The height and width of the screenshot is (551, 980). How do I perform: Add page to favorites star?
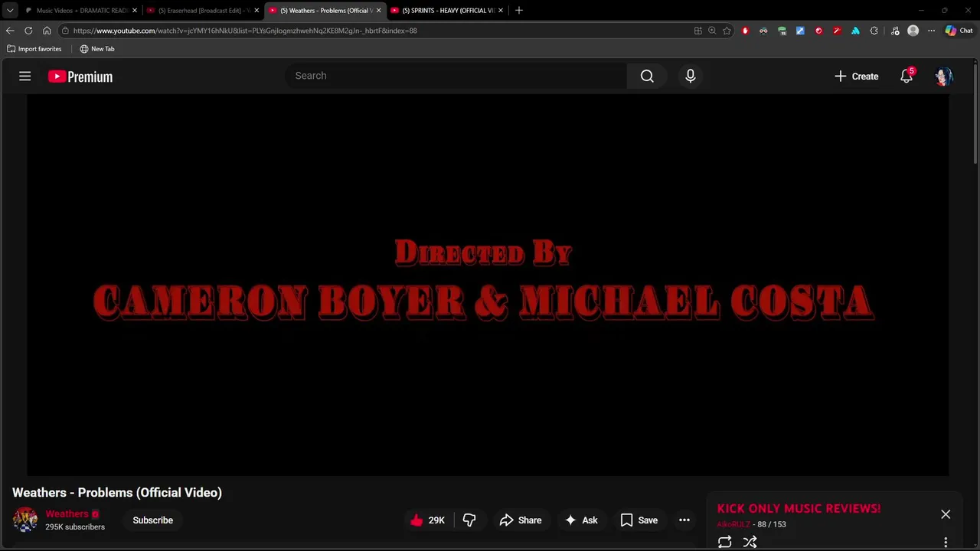(727, 31)
